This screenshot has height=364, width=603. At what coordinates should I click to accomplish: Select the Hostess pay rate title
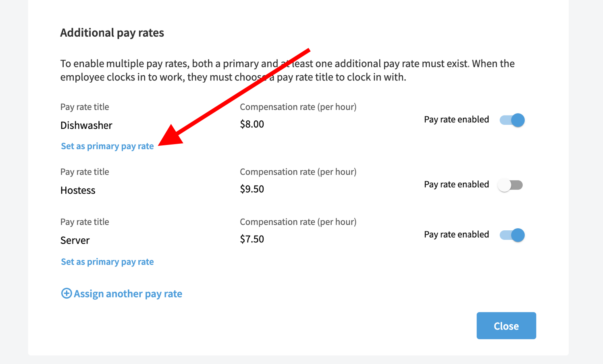[78, 190]
